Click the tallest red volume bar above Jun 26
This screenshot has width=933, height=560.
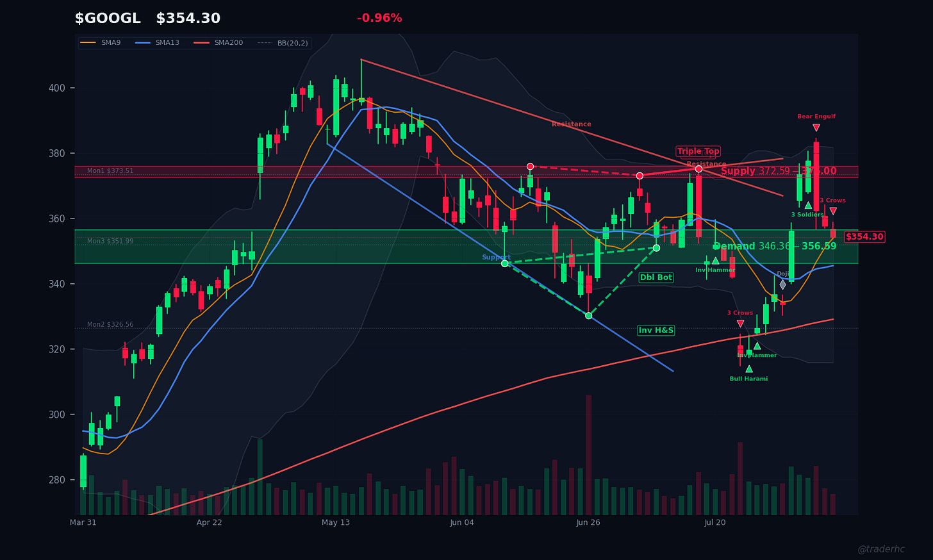pos(589,455)
